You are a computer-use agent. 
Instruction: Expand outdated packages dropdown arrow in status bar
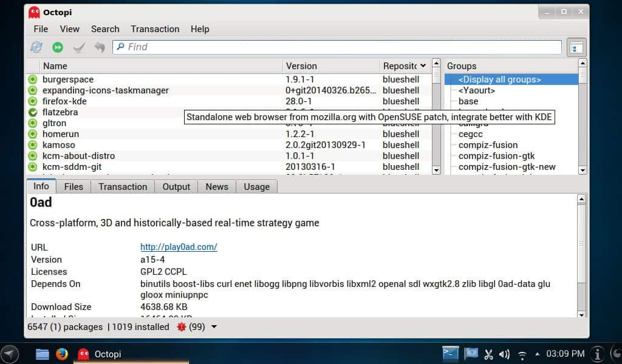tap(214, 327)
